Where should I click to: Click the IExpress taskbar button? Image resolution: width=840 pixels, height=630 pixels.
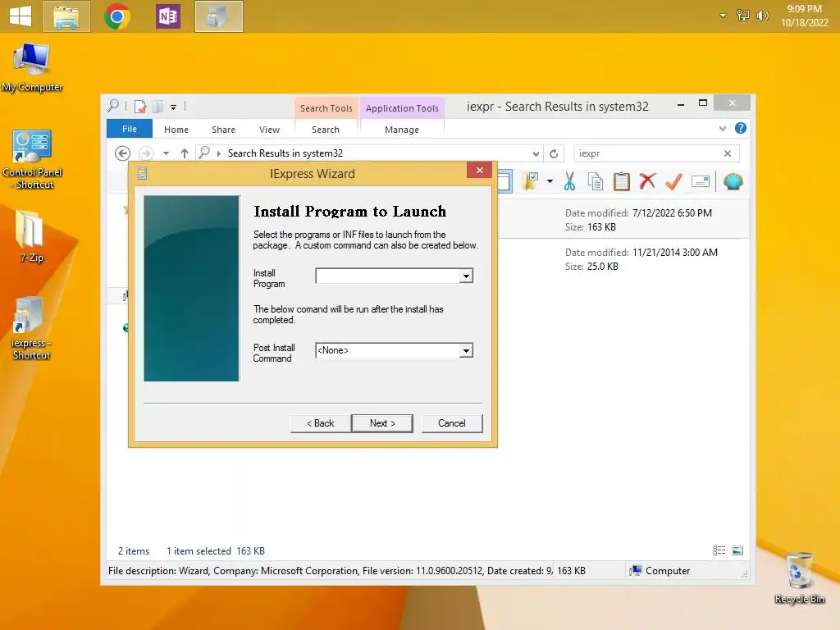(x=218, y=16)
